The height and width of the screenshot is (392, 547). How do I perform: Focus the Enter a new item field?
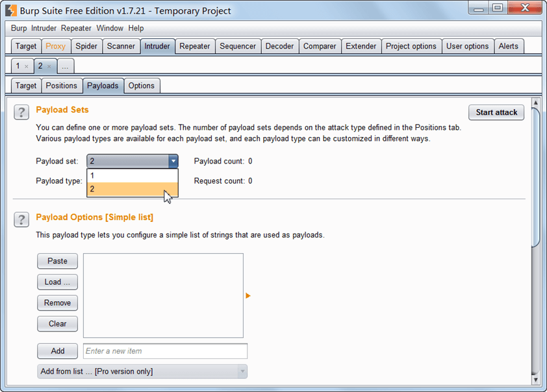[166, 351]
